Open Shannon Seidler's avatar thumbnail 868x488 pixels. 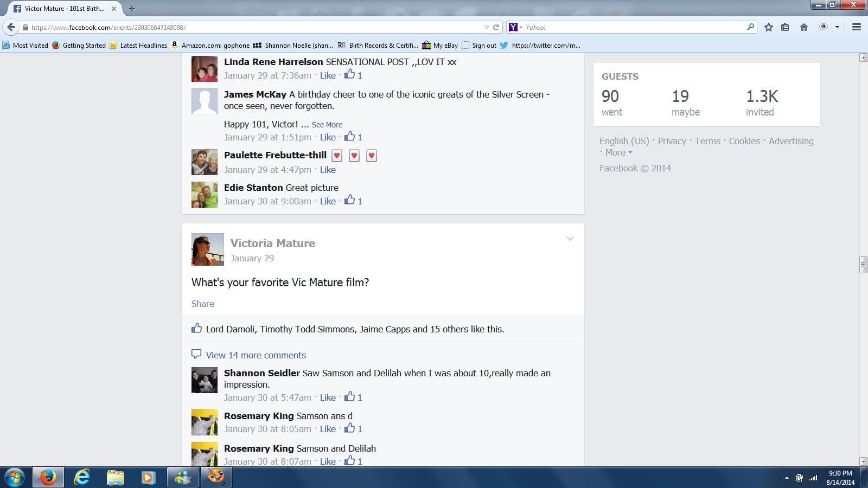coord(205,380)
